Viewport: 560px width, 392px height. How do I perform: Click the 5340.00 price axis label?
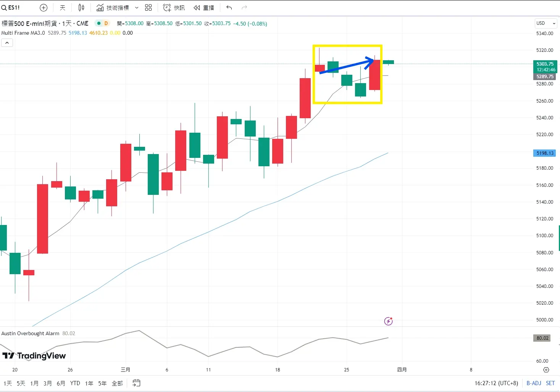(x=545, y=34)
